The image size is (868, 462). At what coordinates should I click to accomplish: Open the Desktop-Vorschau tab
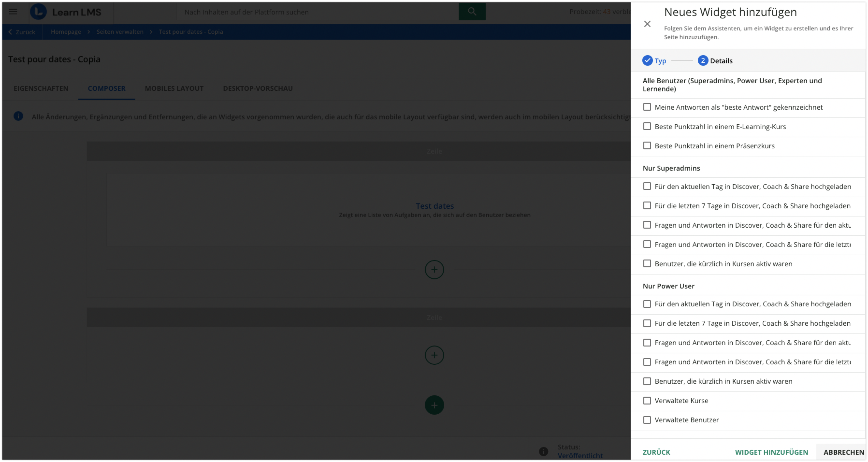(258, 88)
